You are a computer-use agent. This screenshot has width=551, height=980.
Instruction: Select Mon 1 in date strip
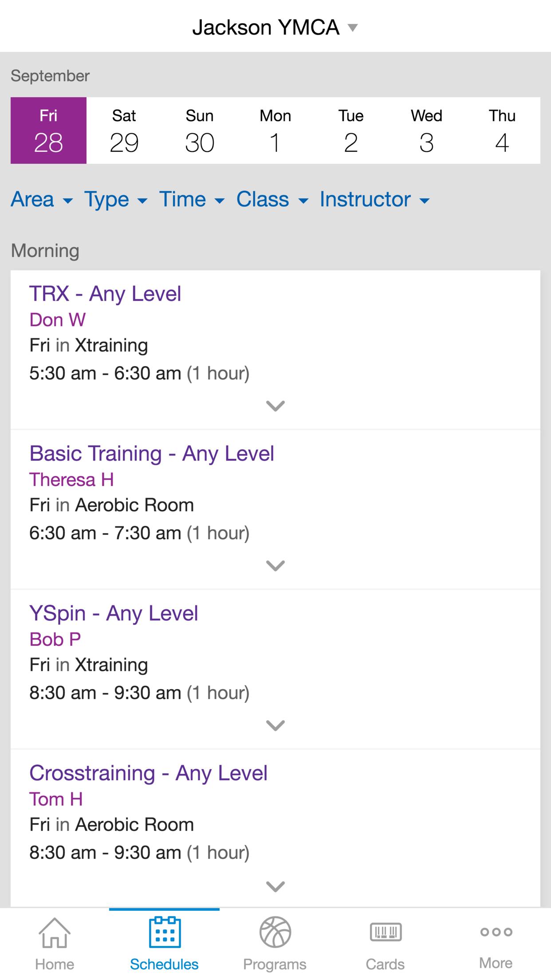coord(275,130)
